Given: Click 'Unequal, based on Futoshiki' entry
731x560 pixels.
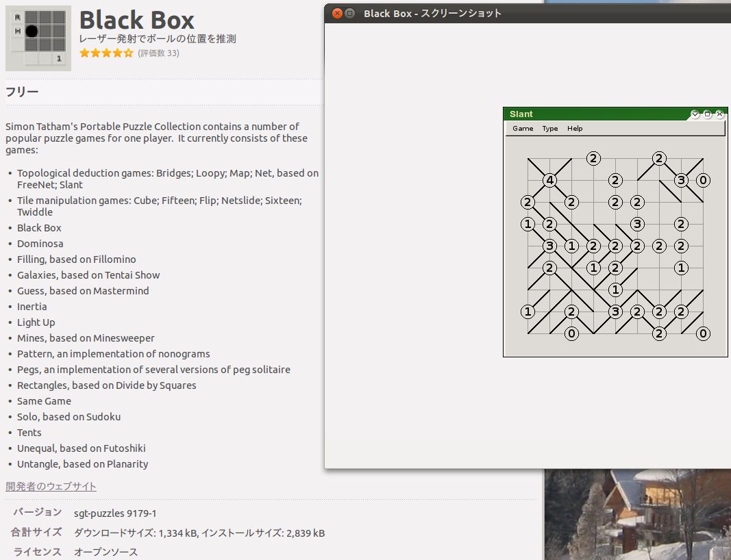Looking at the screenshot, I should click(82, 448).
